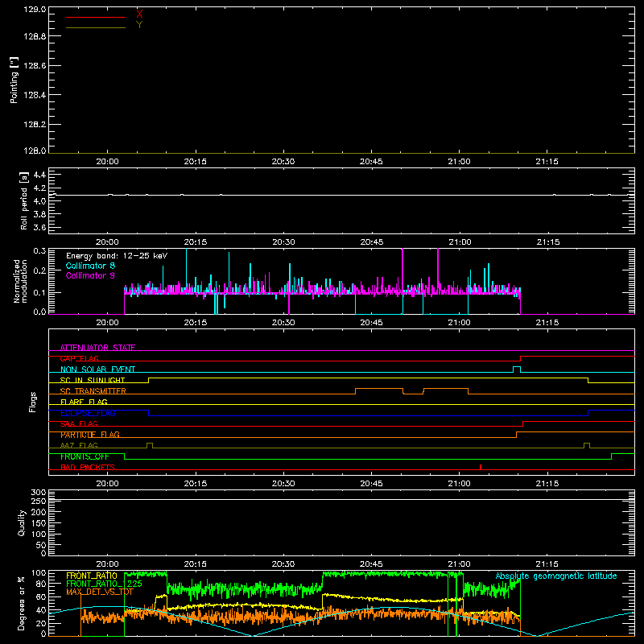Click the "Normalized modulation" axis title

pyautogui.click(x=20, y=281)
